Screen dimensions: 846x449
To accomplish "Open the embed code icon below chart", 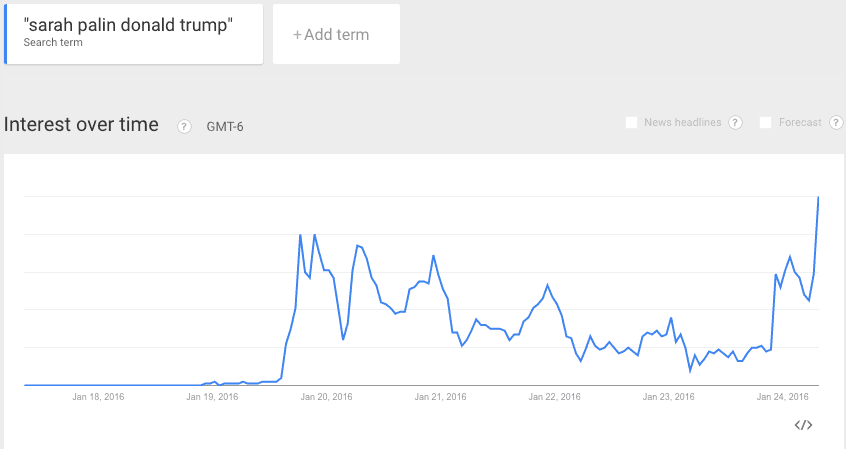I will tap(803, 425).
